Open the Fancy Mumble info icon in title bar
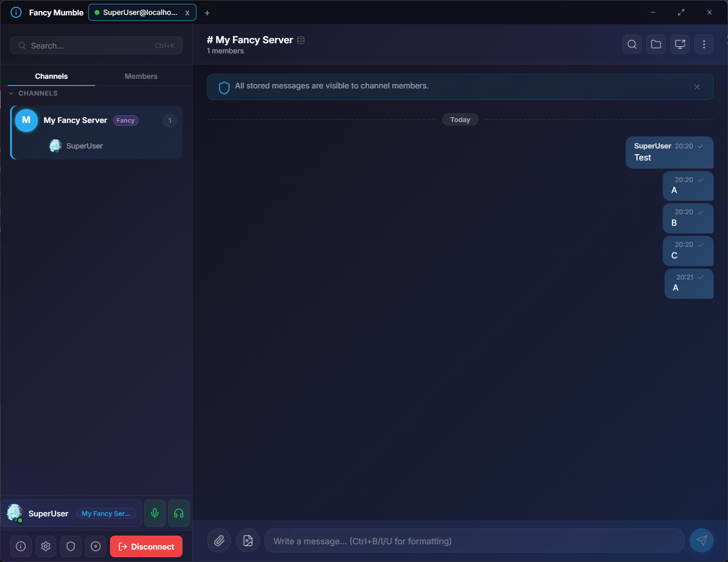The width and height of the screenshot is (728, 562). [x=16, y=12]
